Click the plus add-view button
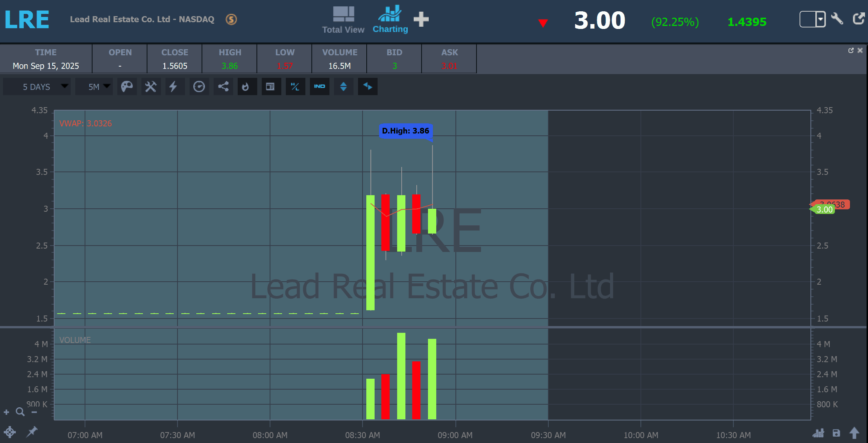 click(421, 20)
